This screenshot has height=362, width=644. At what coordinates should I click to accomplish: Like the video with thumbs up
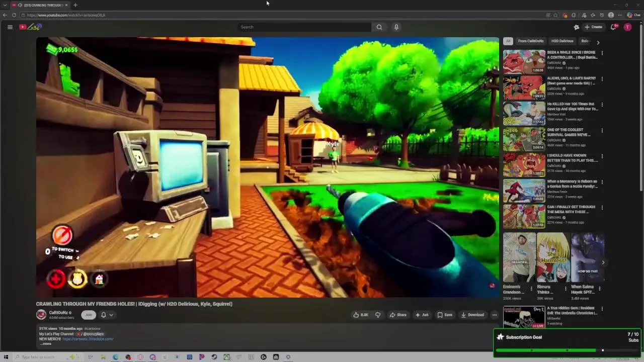click(x=360, y=315)
